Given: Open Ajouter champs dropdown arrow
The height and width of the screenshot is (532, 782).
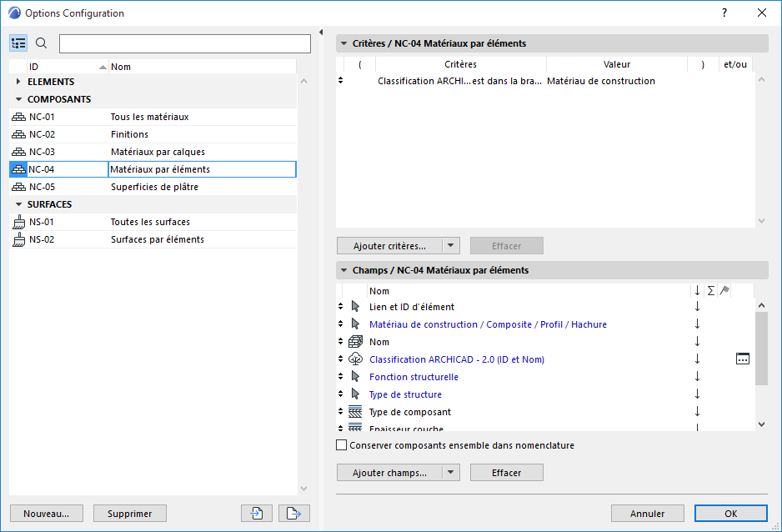Looking at the screenshot, I should click(450, 473).
